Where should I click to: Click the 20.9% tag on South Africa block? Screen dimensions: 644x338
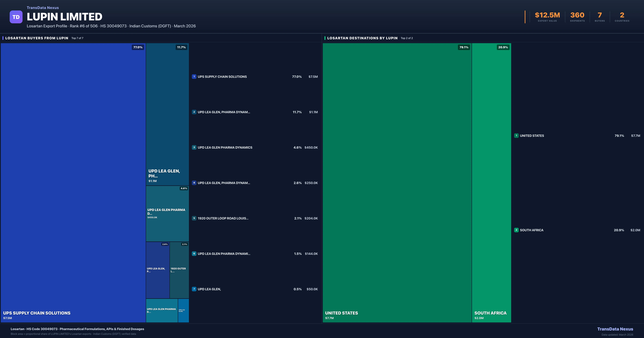coord(503,47)
